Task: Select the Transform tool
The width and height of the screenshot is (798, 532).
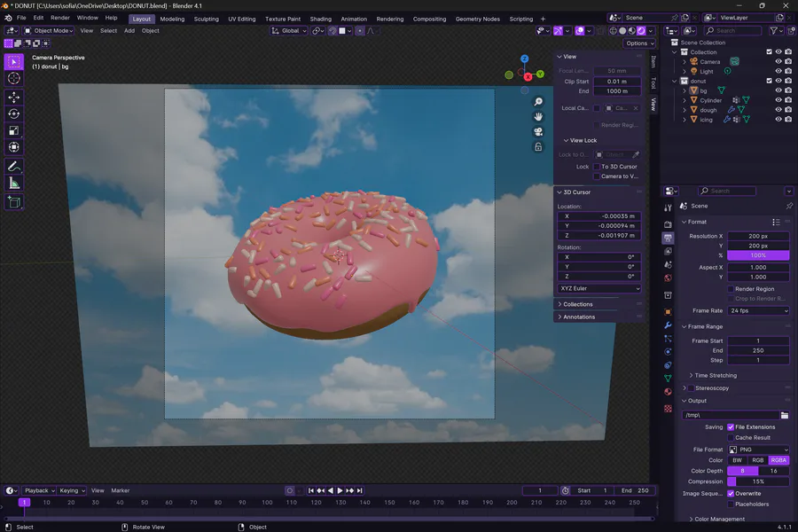Action: click(13, 147)
